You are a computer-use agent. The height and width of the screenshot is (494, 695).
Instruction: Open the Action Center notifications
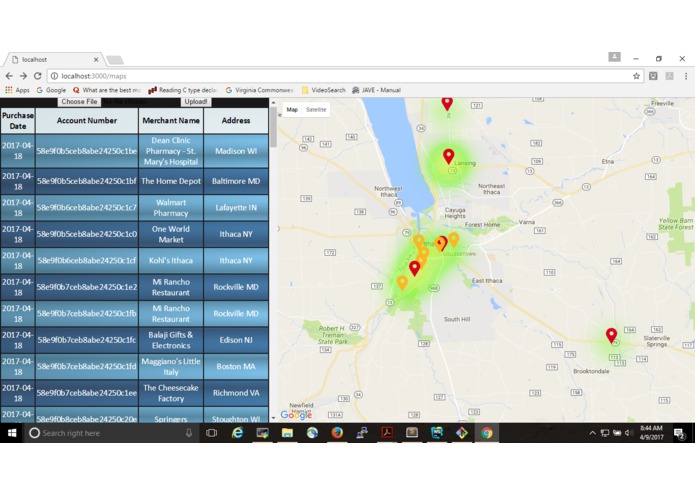[679, 433]
